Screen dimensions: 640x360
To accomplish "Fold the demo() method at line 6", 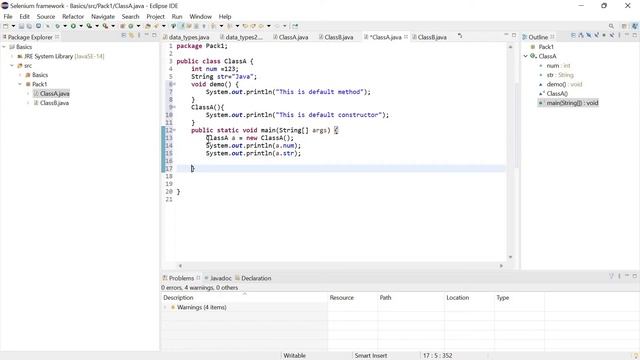I will (x=174, y=84).
